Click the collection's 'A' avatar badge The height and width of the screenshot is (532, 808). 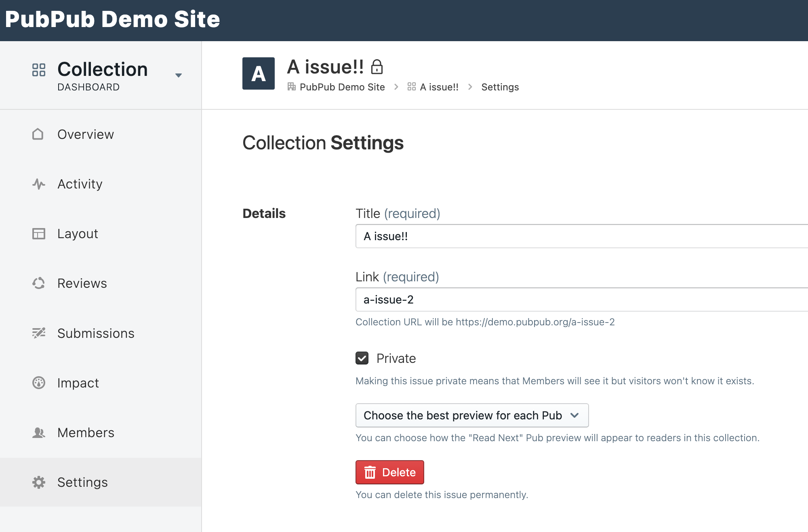point(258,73)
